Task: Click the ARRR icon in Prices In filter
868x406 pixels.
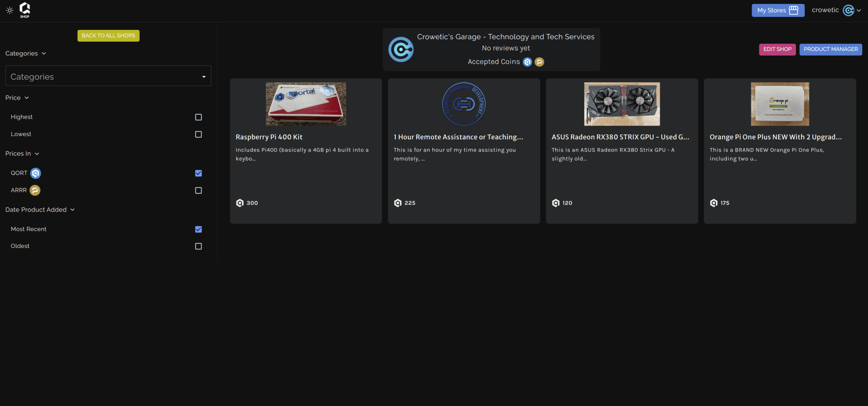Action: pyautogui.click(x=35, y=190)
